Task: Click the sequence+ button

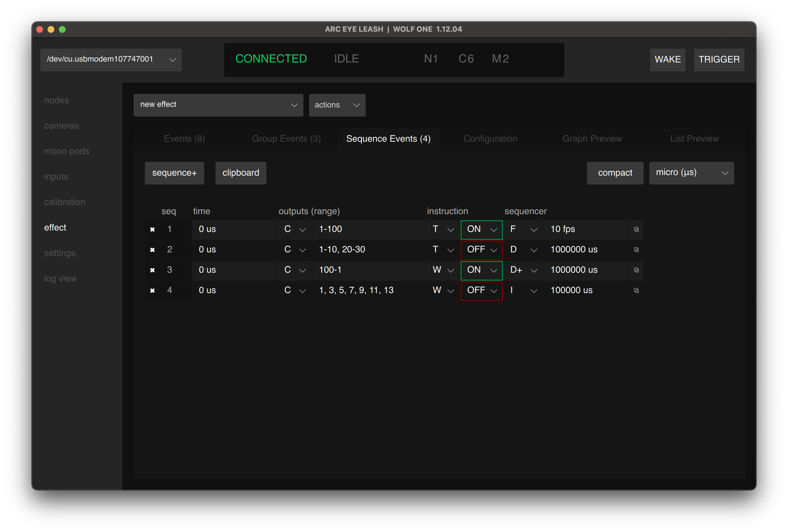Action: 174,173
